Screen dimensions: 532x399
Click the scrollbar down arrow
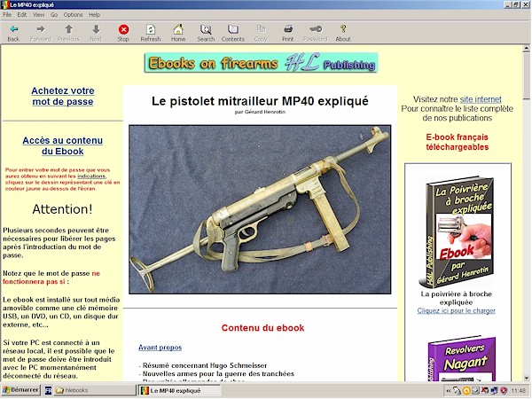coord(526,378)
